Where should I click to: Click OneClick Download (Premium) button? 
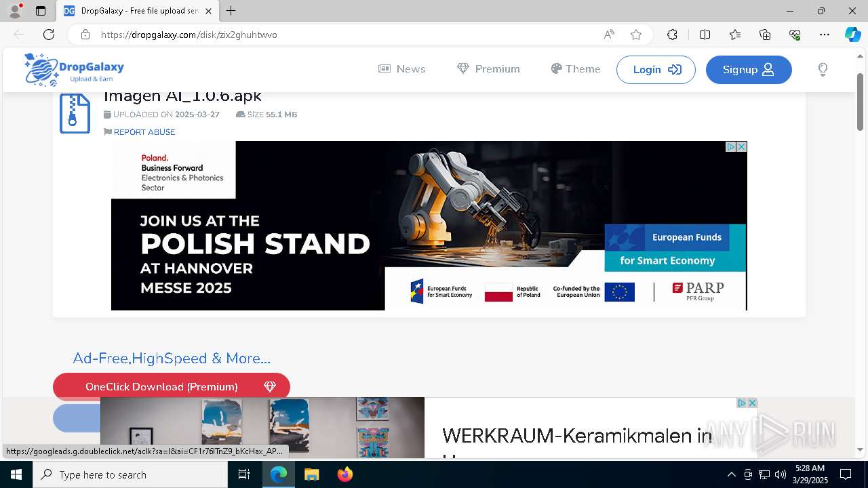(x=172, y=386)
